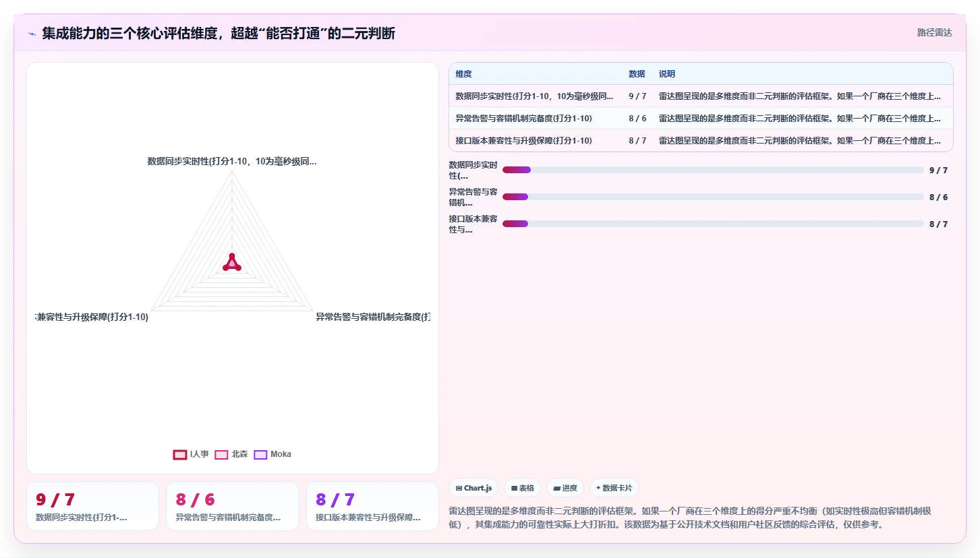The height and width of the screenshot is (558, 980).
Task: Click the I人事 legend color box
Action: [x=180, y=454]
